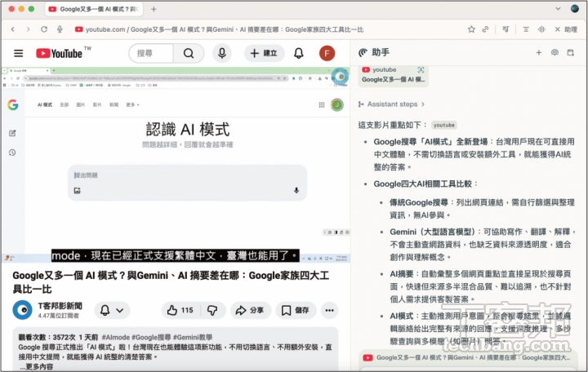Click the T客邦影新聞 channel avatar
Screen dimensions: 588x372
coord(23,310)
